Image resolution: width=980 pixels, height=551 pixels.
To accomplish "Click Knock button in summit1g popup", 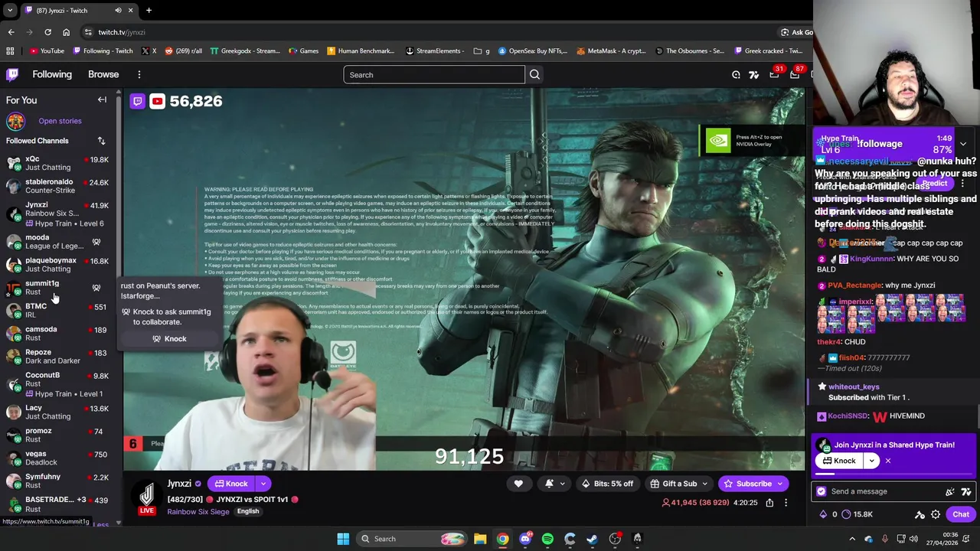I will [x=169, y=339].
